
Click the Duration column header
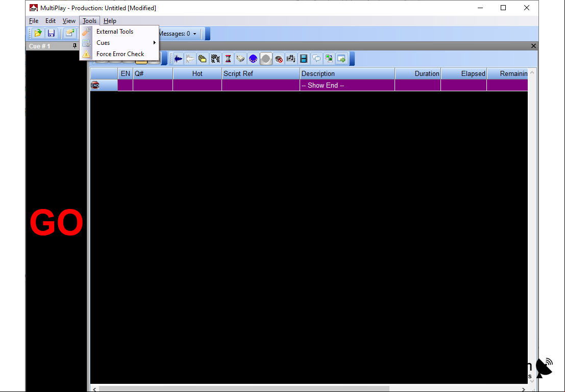point(418,73)
